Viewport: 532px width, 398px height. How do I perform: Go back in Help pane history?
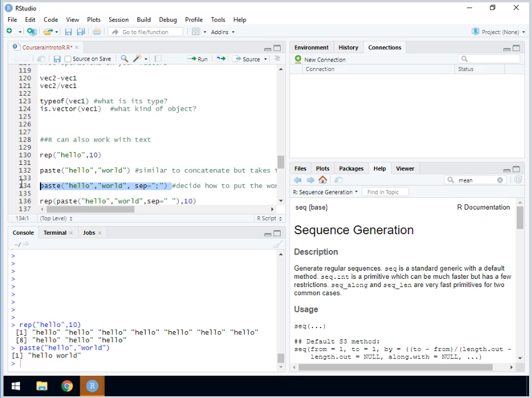tap(298, 180)
